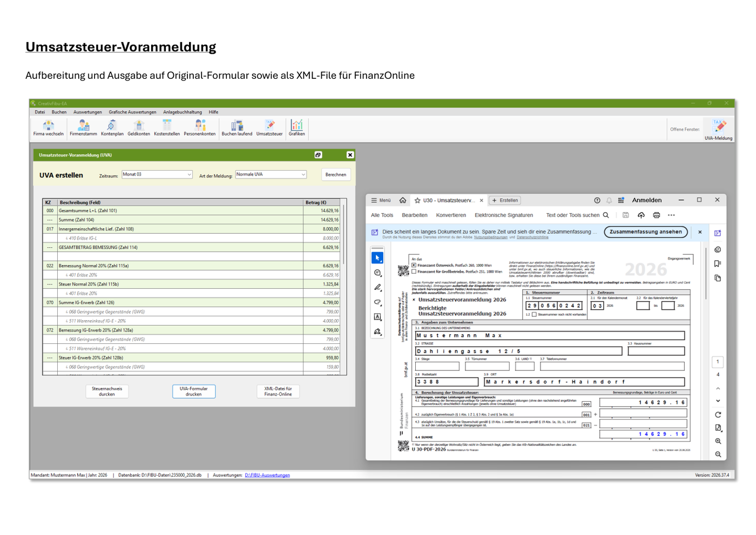The height and width of the screenshot is (535, 756).
Task: Open the Buchen menu
Action: point(59,112)
